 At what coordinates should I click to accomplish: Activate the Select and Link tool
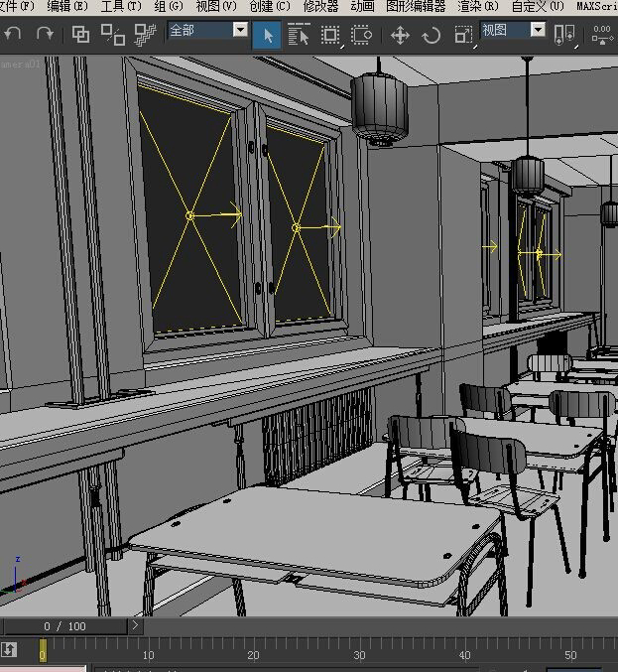click(80, 35)
